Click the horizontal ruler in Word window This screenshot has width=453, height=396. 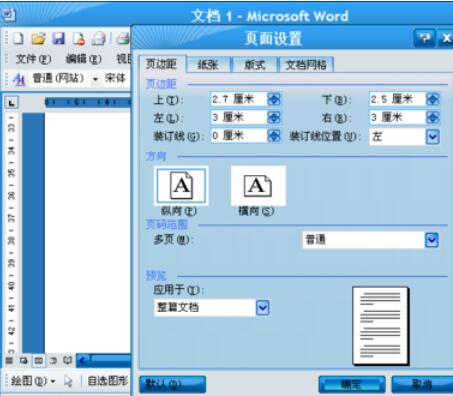[x=87, y=102]
